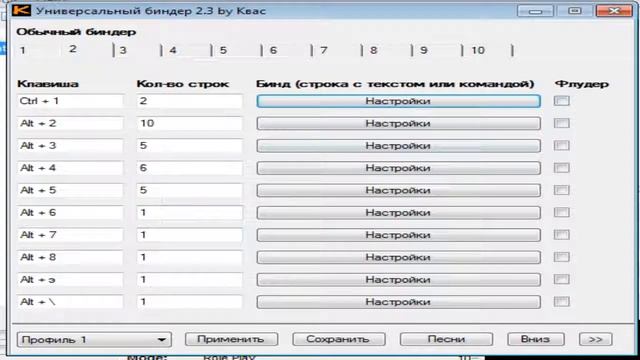
Task: Click the Alt + 4 key field
Action: point(70,168)
